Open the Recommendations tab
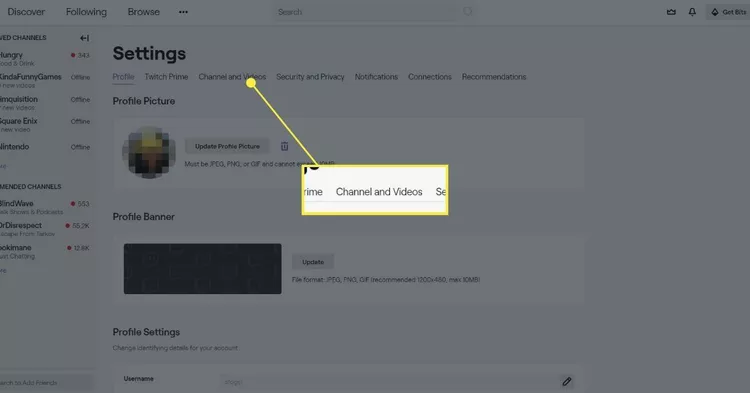This screenshot has height=393, width=750. click(494, 77)
